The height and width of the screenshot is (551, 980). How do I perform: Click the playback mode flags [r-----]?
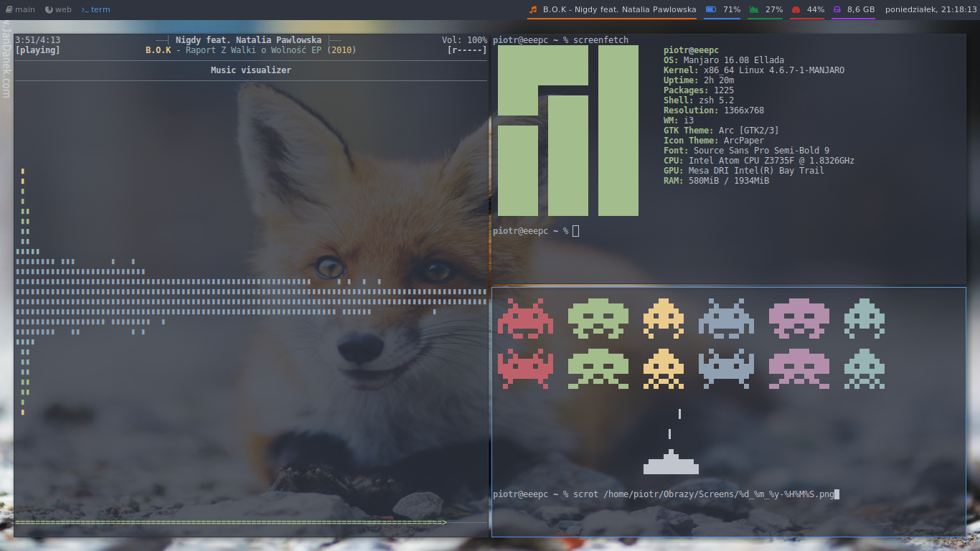(466, 50)
